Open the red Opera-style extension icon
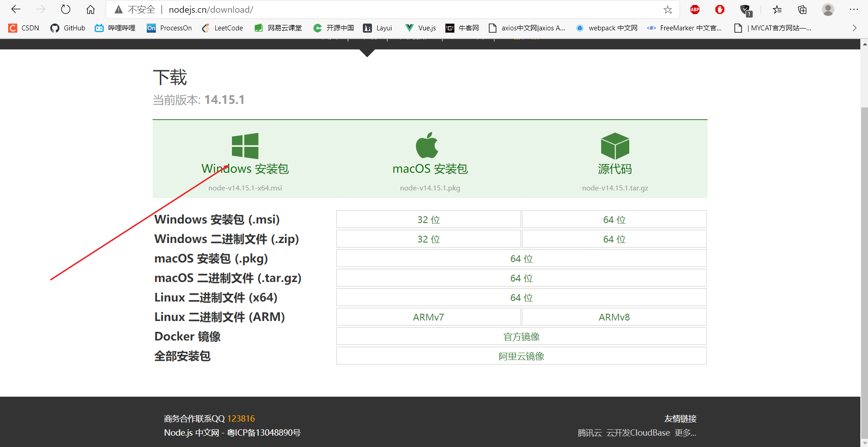This screenshot has height=447, width=868. (720, 10)
